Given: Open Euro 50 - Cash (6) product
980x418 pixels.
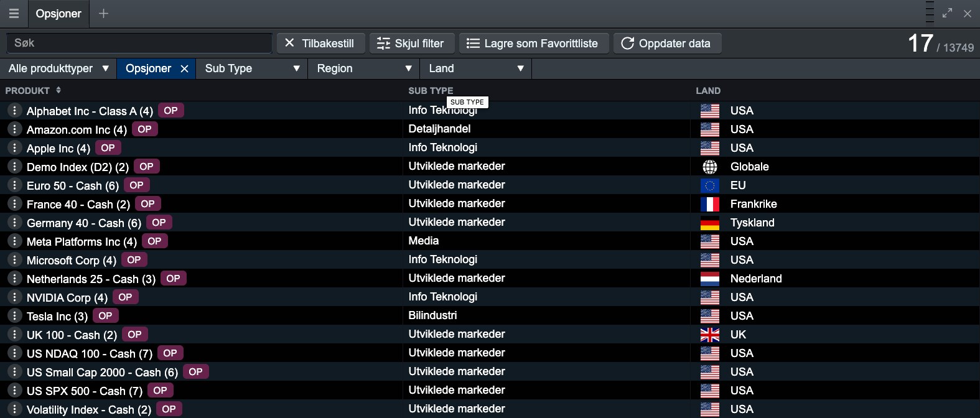Looking at the screenshot, I should click(73, 186).
